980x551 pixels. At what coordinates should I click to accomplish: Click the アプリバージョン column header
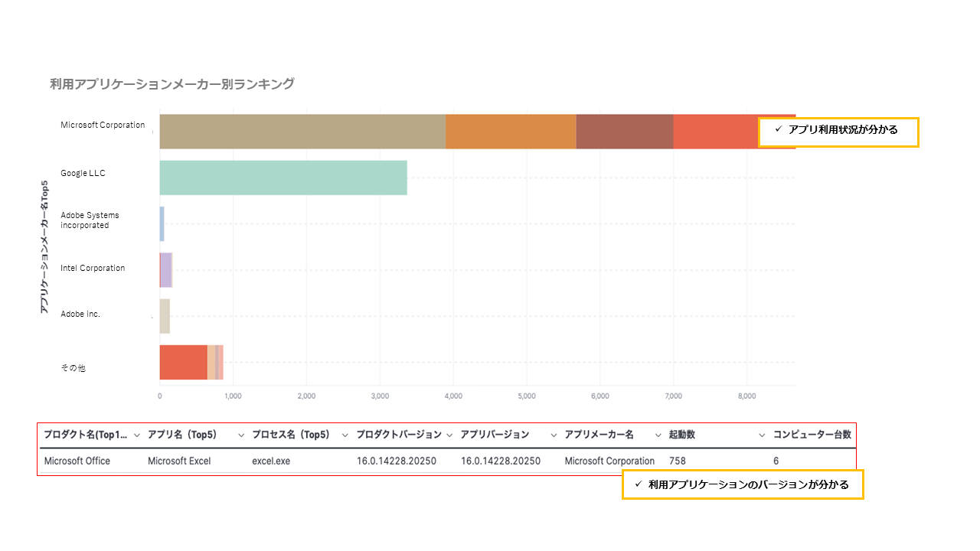495,435
